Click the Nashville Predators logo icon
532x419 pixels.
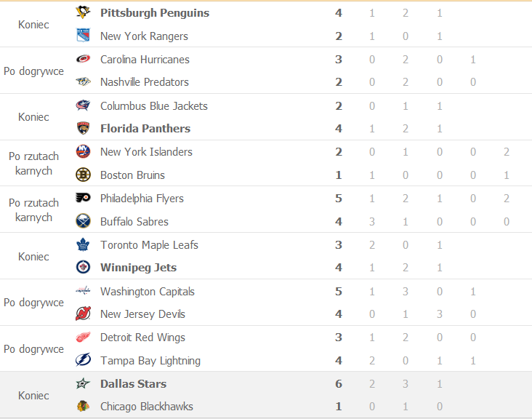[83, 81]
